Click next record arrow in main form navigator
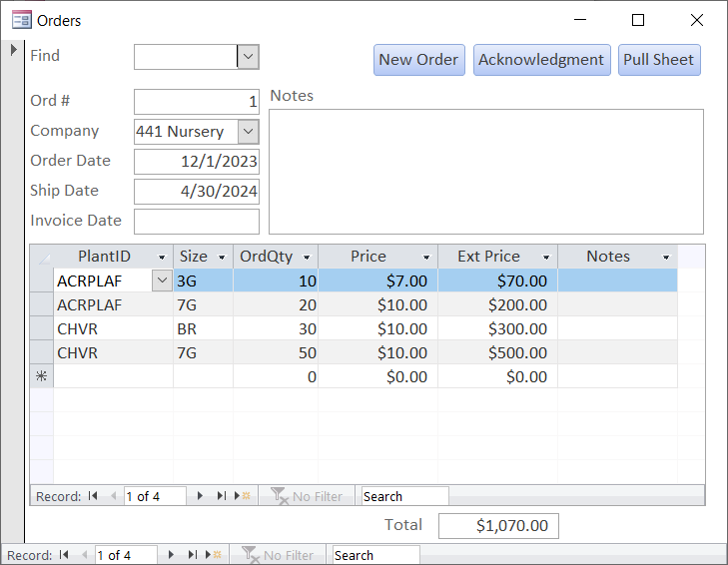728x565 pixels. 171,555
